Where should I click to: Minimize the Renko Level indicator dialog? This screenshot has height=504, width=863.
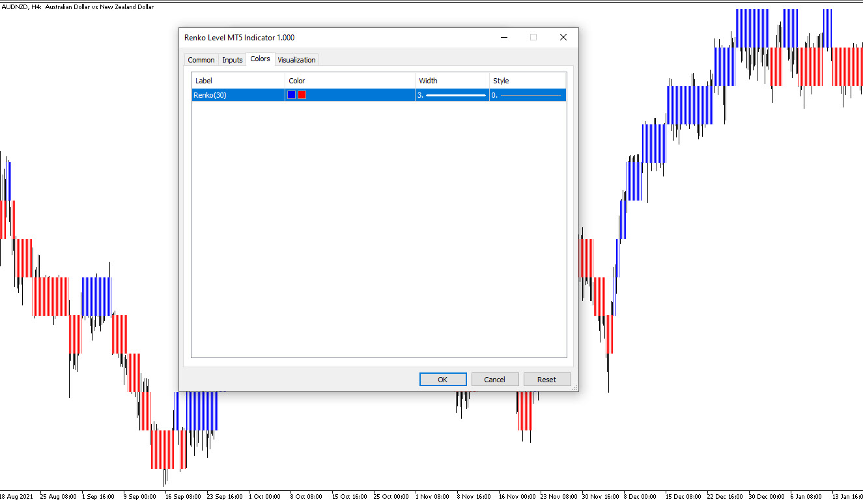point(504,38)
